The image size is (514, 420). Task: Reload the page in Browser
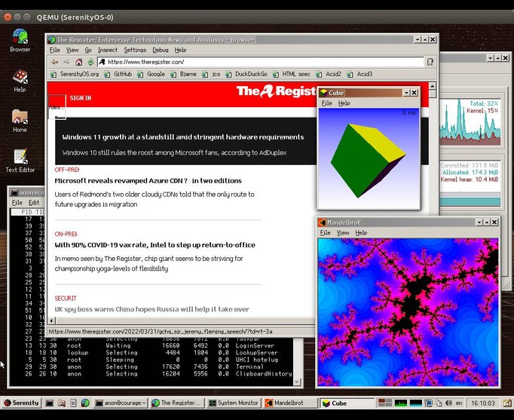(x=90, y=62)
